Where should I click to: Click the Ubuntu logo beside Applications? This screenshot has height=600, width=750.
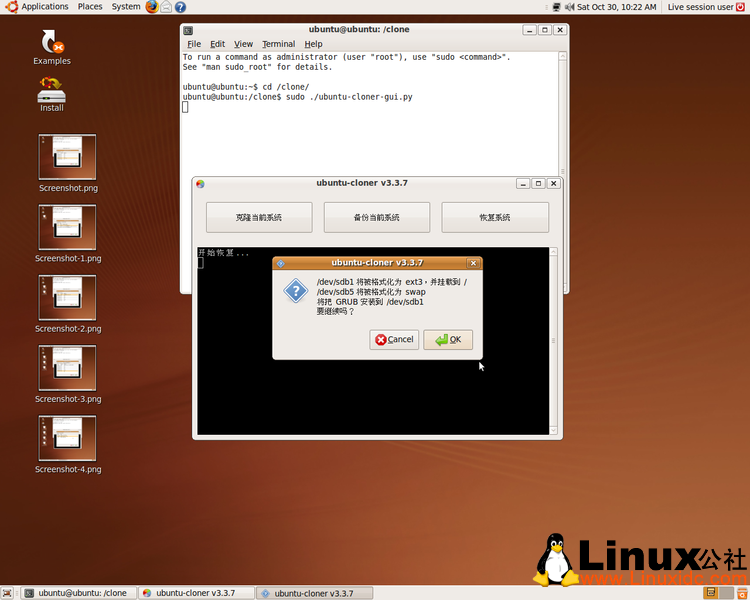[11, 7]
